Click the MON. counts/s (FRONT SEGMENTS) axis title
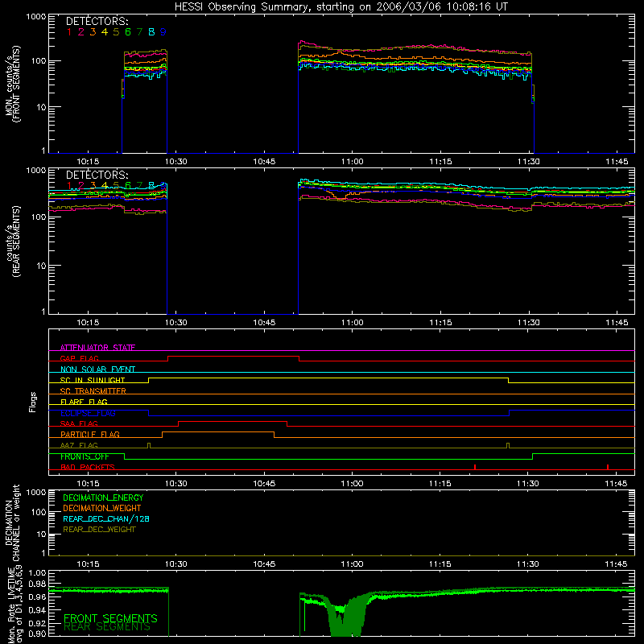Screen dimensions: 644x644 pyautogui.click(x=13, y=84)
